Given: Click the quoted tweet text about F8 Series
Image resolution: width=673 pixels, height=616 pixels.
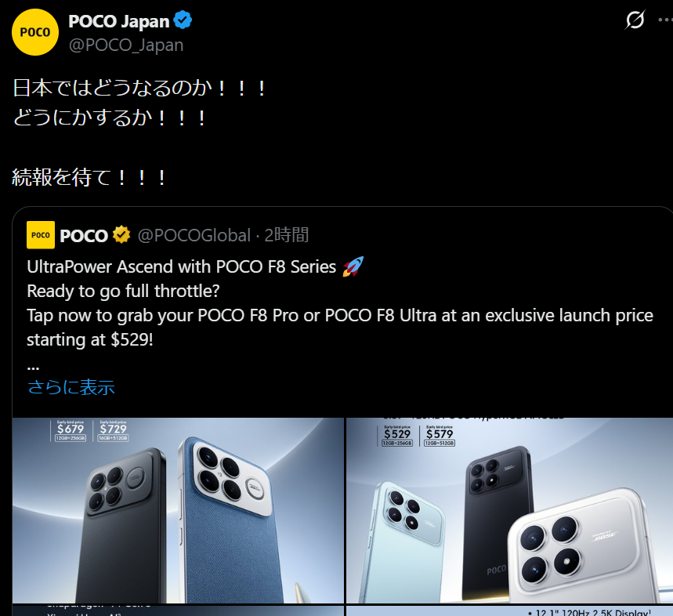Looking at the screenshot, I should point(340,303).
